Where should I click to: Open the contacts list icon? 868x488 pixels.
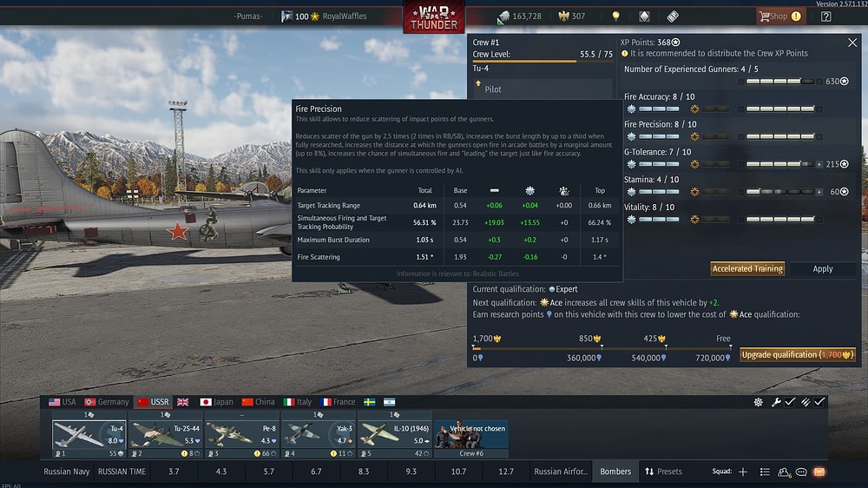783,472
